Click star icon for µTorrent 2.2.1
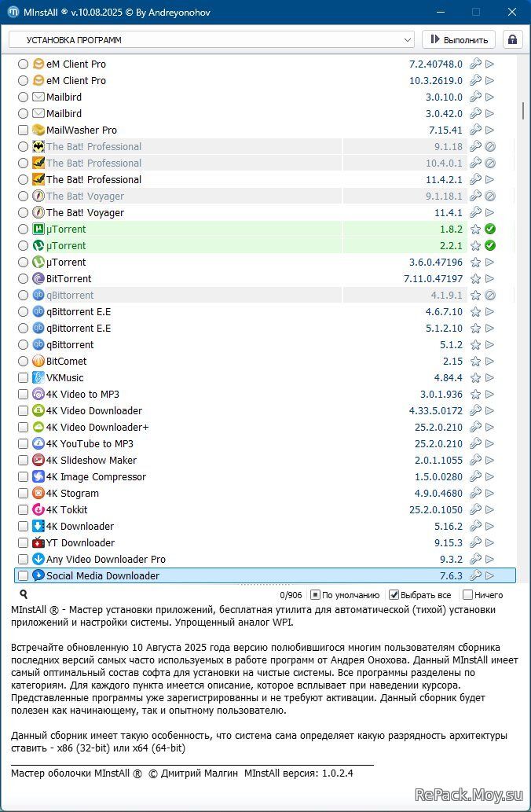The height and width of the screenshot is (812, 531). pyautogui.click(x=475, y=245)
